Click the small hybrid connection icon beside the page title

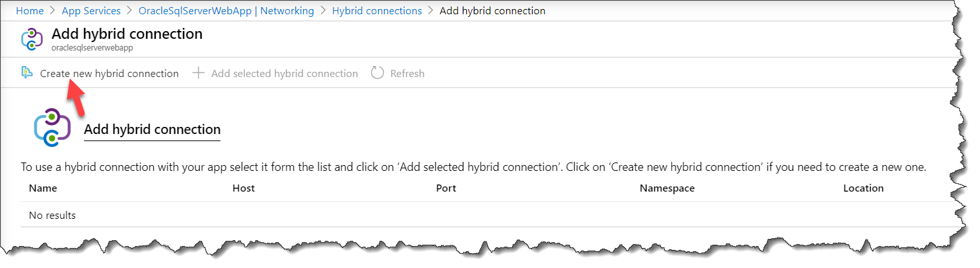pyautogui.click(x=32, y=39)
